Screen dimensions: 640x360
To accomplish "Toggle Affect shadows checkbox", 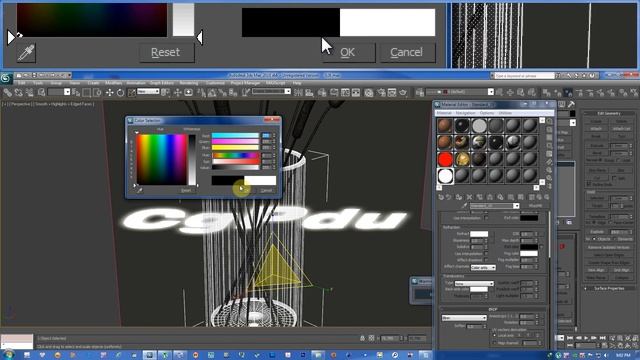I will [x=486, y=260].
